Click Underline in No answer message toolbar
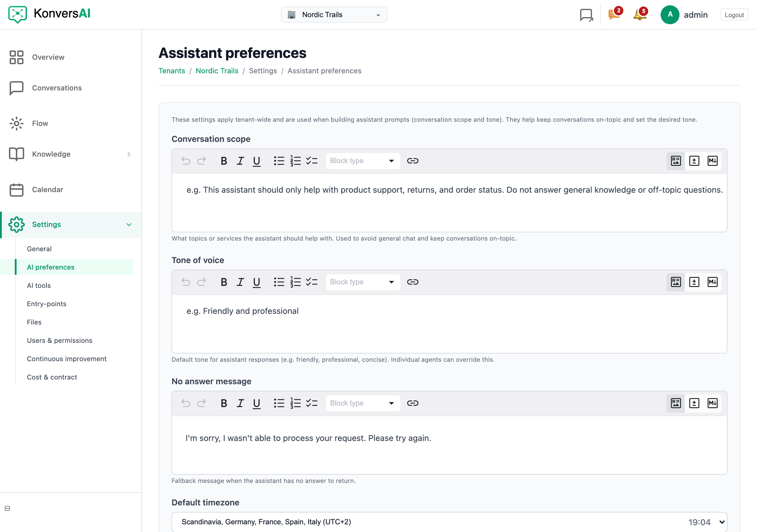The image size is (757, 532). click(256, 403)
